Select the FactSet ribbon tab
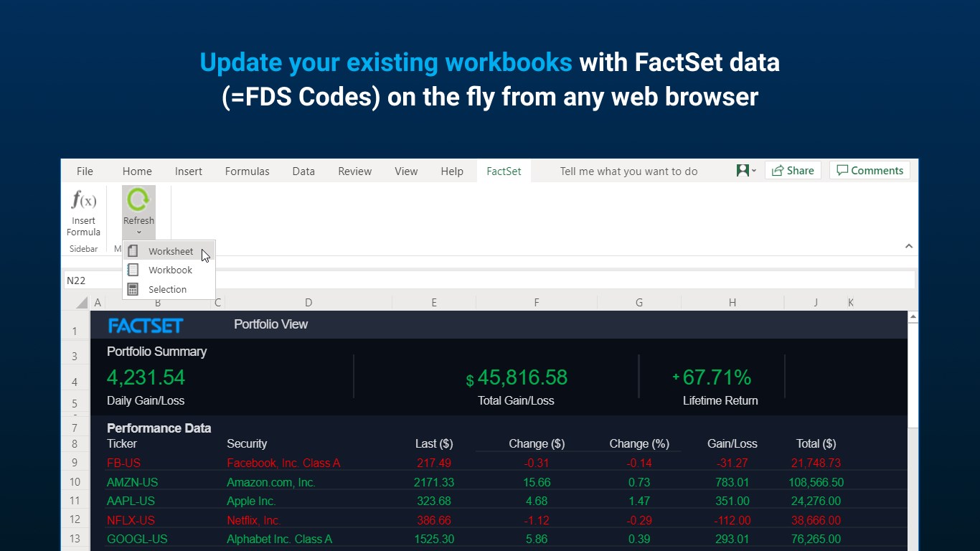The image size is (980, 551). pos(504,171)
